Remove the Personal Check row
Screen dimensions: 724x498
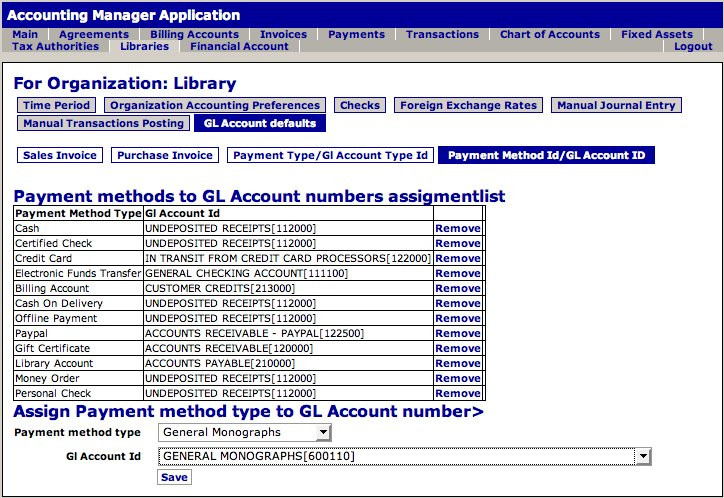click(457, 393)
